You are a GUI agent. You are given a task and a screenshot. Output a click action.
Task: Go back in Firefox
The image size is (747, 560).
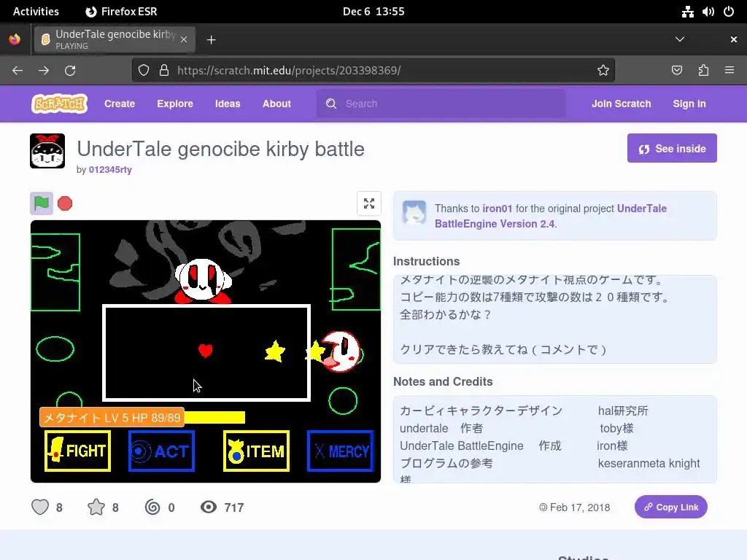click(x=18, y=71)
